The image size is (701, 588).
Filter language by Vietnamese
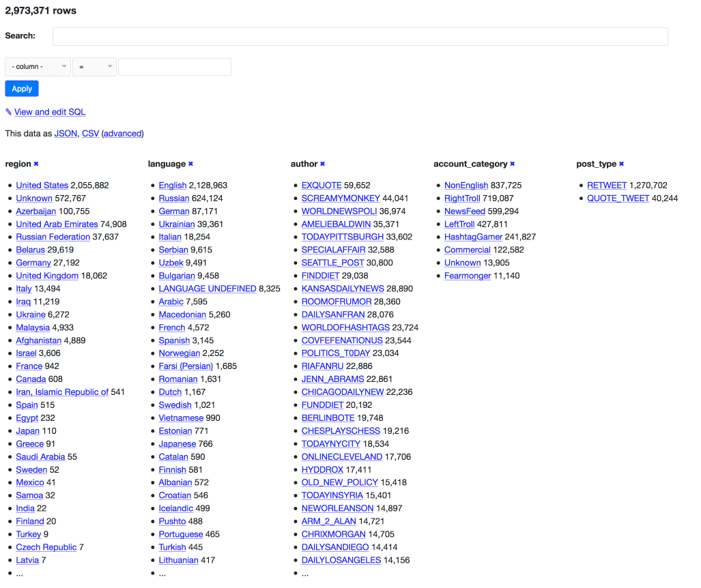181,417
